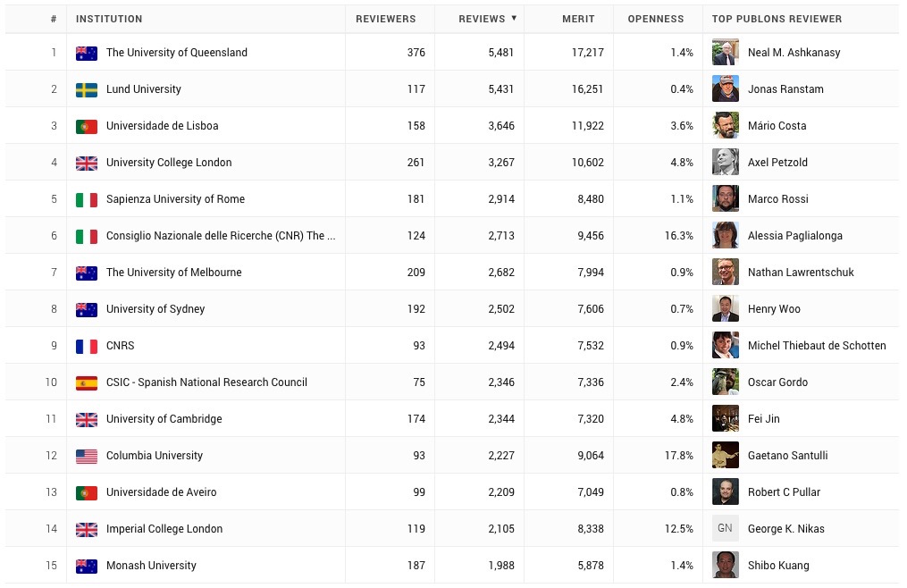Viewport: 907px width, 588px height.
Task: Open Michel Thiebaut de Schotten's reviewer page
Action: 816,346
